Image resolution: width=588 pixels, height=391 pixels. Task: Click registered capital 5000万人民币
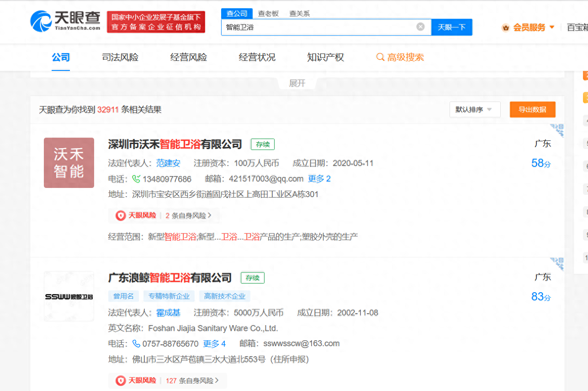[x=259, y=313]
